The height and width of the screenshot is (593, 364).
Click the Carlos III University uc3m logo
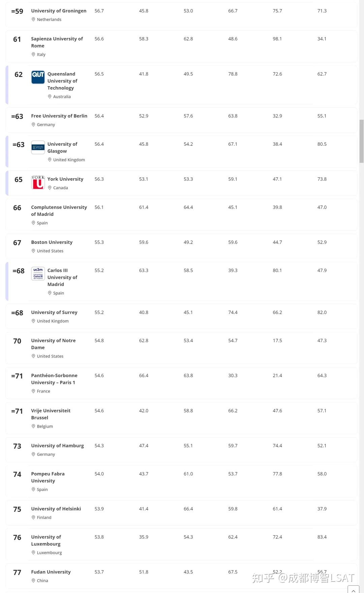[38, 274]
